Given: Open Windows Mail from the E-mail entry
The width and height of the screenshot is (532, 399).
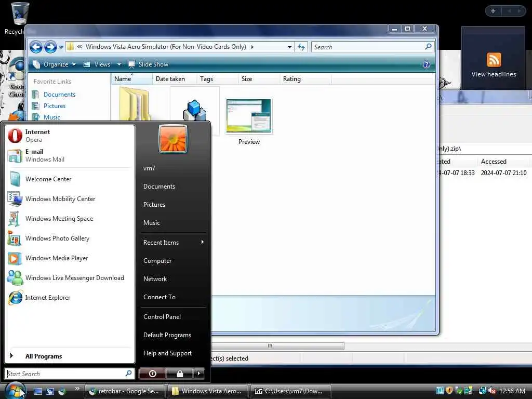Looking at the screenshot, I should pos(70,155).
